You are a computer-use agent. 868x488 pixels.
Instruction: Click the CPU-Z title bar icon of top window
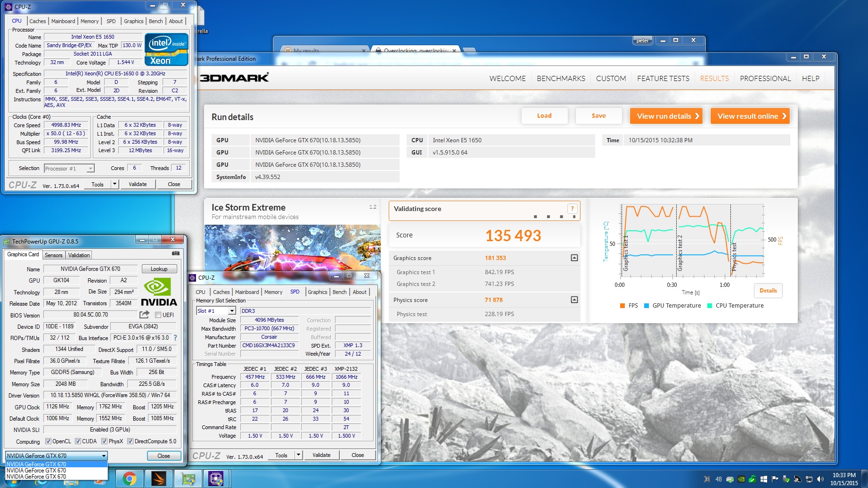8,7
